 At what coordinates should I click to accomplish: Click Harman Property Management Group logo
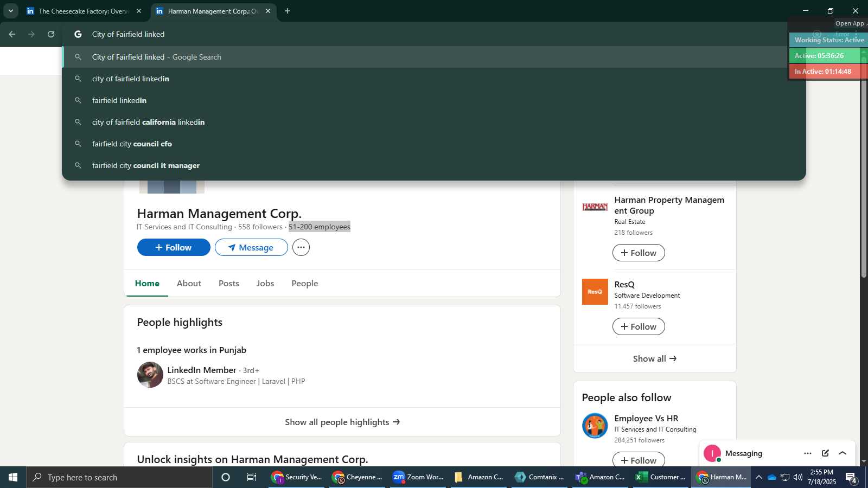(x=595, y=207)
